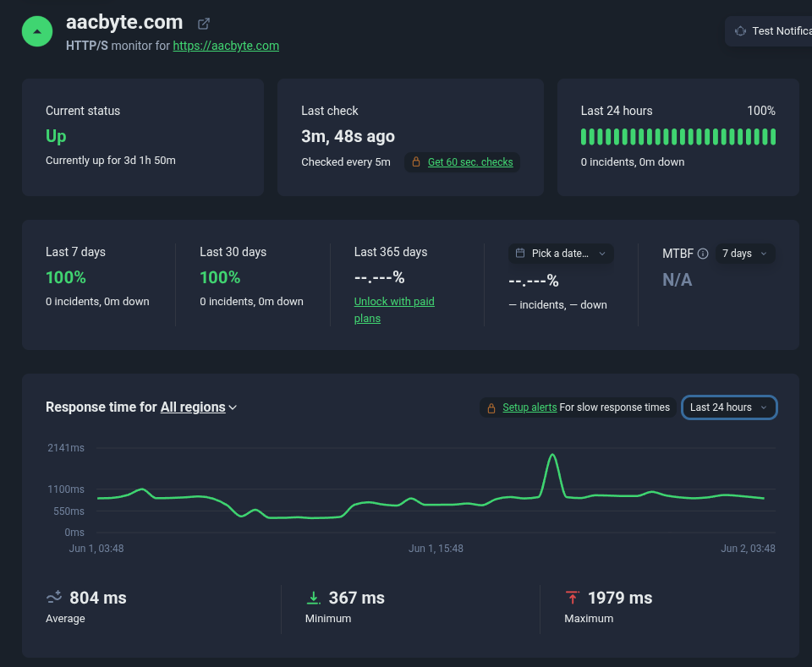
Task: Click the aacbyte.com page heading
Action: pos(124,22)
